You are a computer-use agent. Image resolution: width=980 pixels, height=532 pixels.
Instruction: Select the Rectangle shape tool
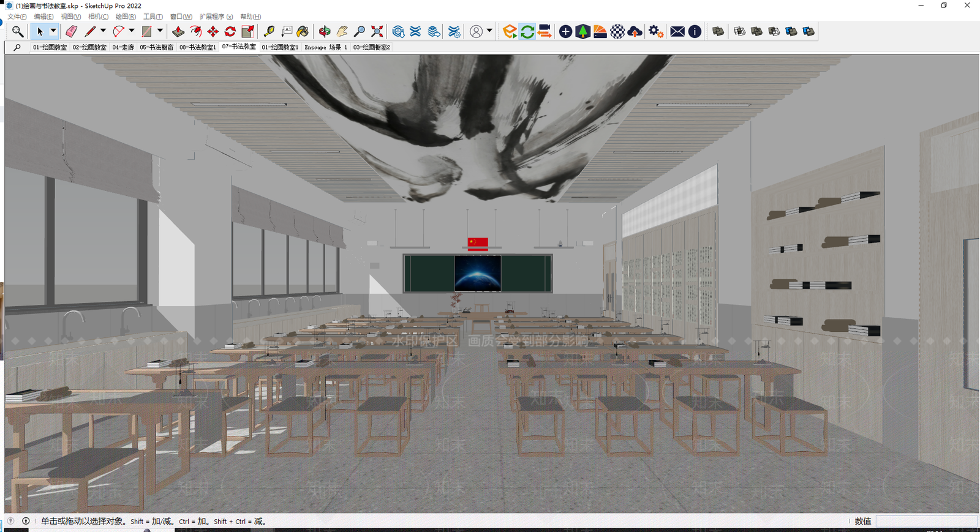click(x=146, y=31)
